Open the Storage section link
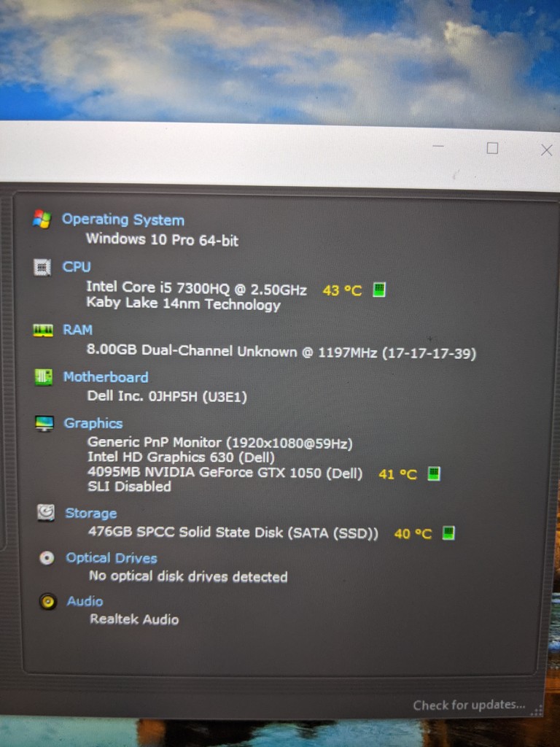560x747 pixels. pos(91,513)
